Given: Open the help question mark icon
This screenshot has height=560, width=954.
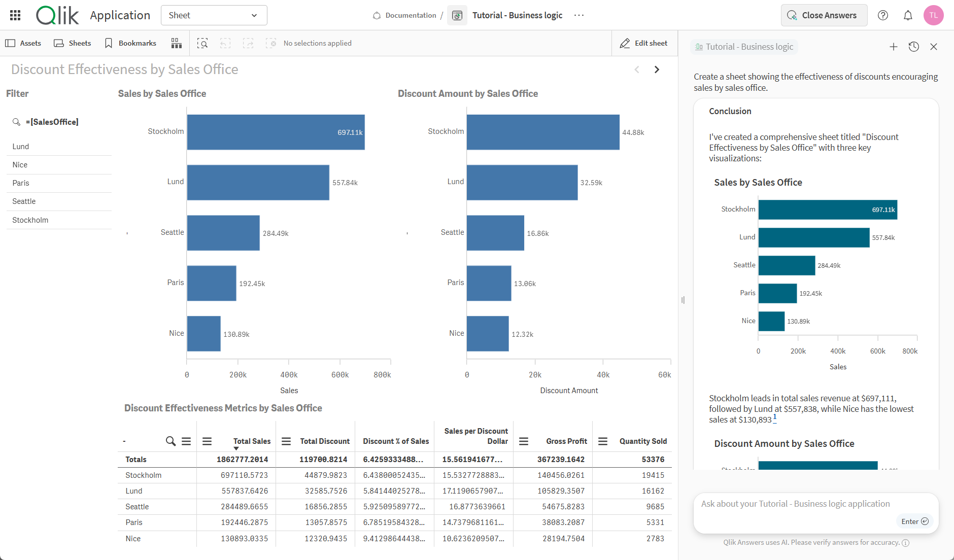Looking at the screenshot, I should tap(883, 15).
